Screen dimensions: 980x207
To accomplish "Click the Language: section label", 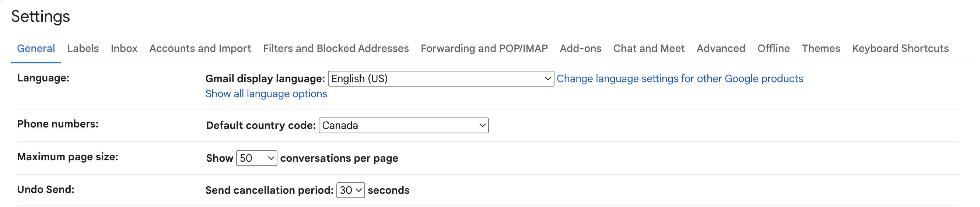I will coord(43,78).
